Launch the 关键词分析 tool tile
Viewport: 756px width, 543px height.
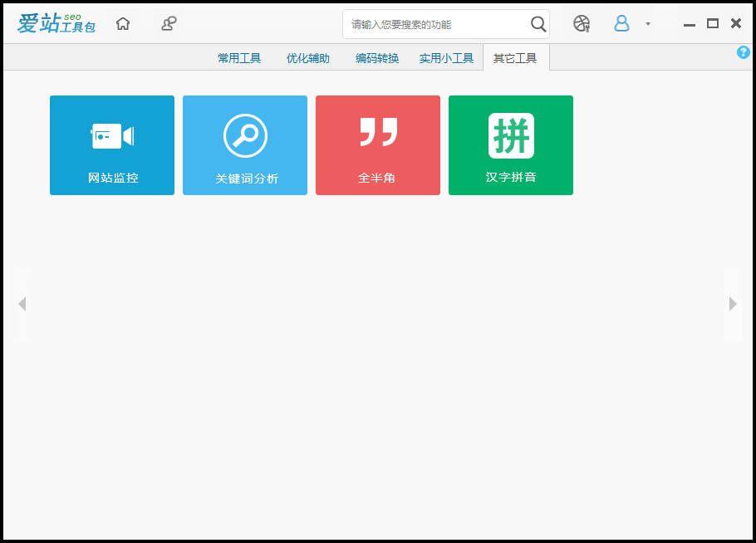click(x=245, y=145)
